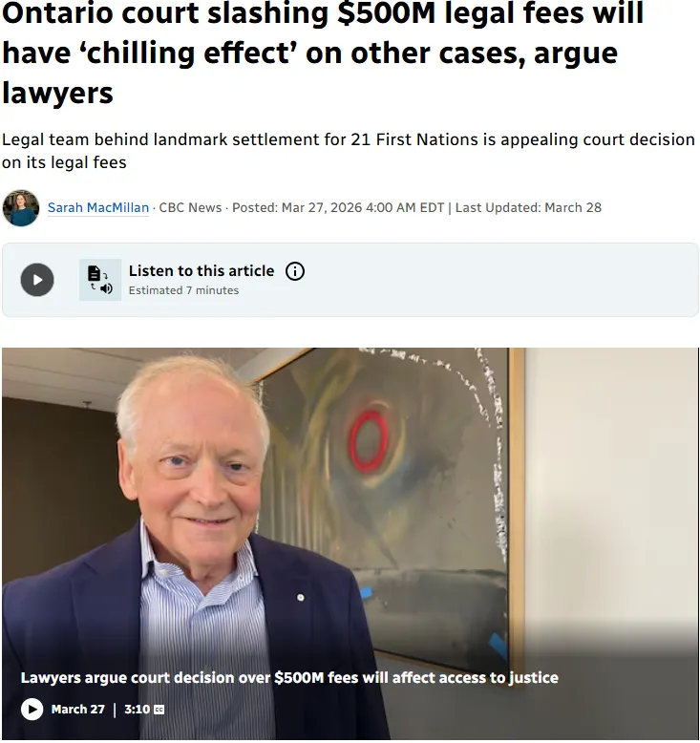The image size is (700, 743).
Task: Click the CBC News byline text
Action: 190,207
